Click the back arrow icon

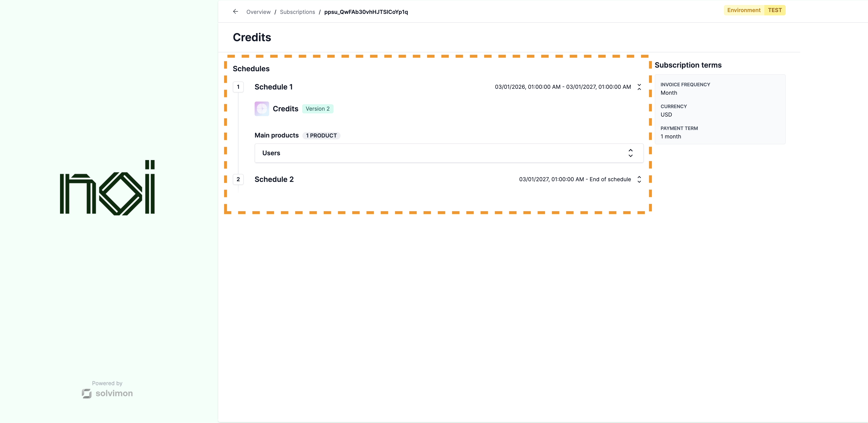(x=236, y=12)
